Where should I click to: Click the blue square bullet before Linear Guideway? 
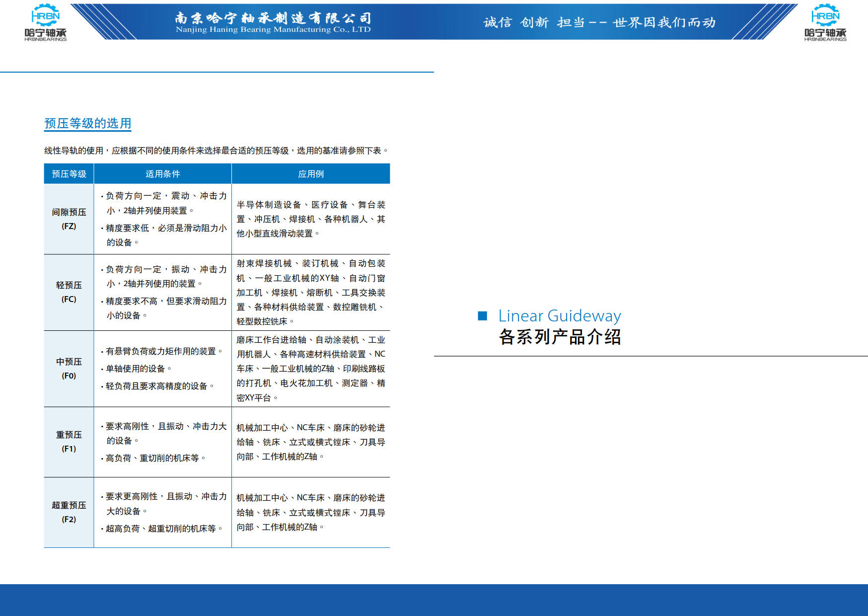point(482,316)
